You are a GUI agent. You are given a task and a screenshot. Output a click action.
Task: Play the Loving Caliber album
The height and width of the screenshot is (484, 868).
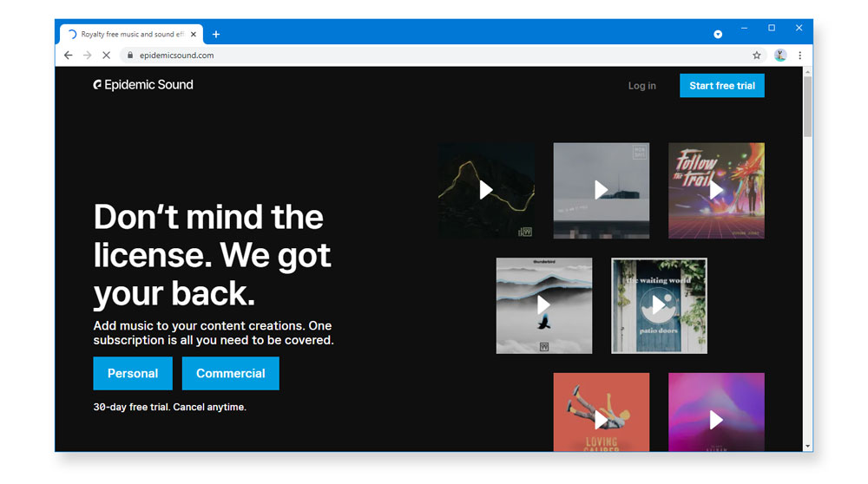[602, 421]
